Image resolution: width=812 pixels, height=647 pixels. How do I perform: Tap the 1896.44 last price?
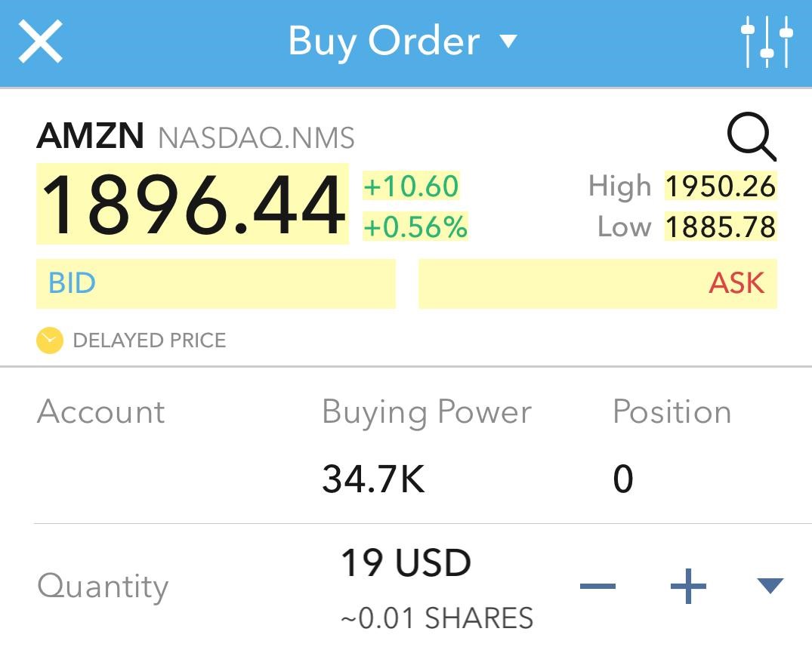point(193,205)
